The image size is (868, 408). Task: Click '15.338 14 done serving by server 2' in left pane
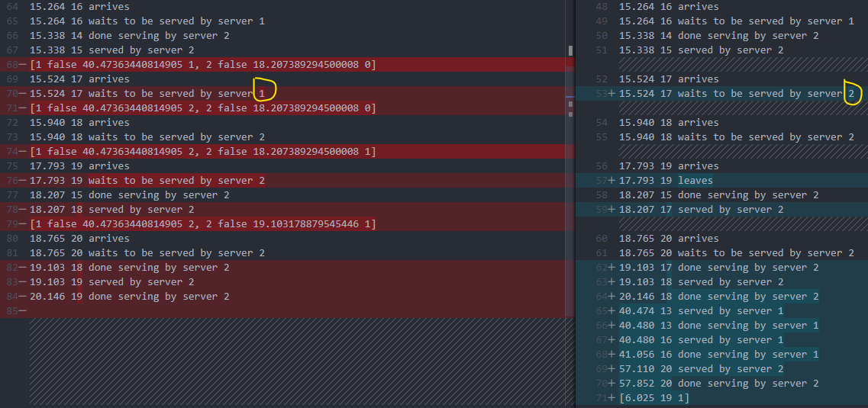(130, 35)
